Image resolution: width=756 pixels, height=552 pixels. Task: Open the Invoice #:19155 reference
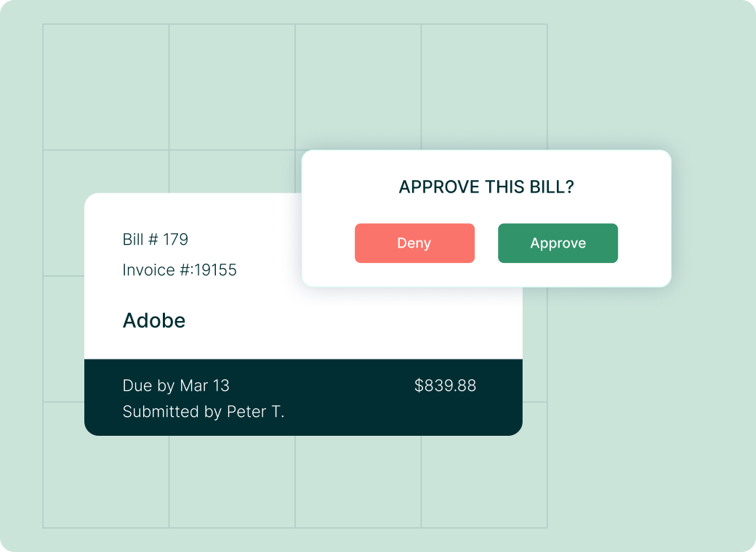pos(180,270)
